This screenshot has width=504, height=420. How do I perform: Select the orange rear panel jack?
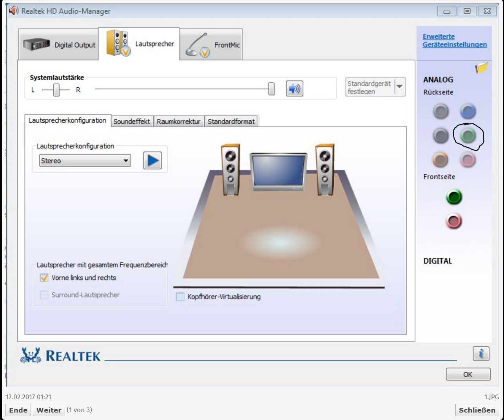click(x=440, y=159)
